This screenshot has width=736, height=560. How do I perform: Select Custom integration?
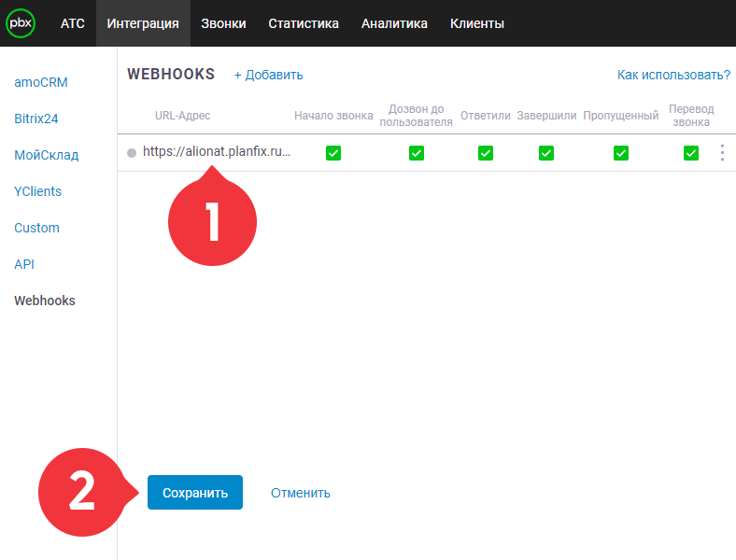point(36,228)
